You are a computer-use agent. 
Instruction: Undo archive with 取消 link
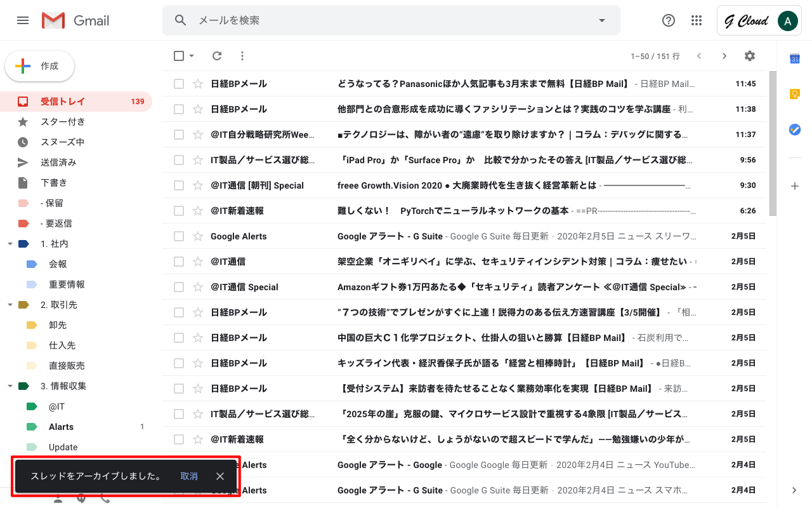coord(189,476)
